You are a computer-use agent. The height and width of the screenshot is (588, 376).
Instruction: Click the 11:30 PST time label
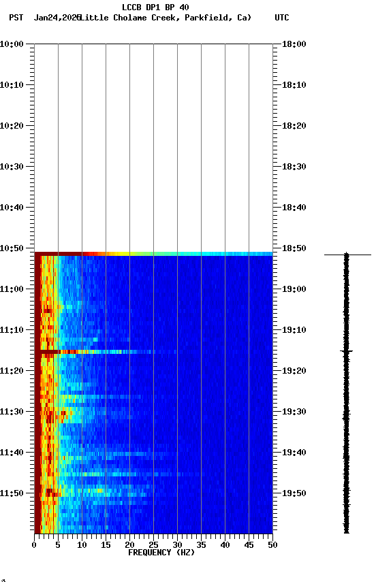tap(12, 412)
